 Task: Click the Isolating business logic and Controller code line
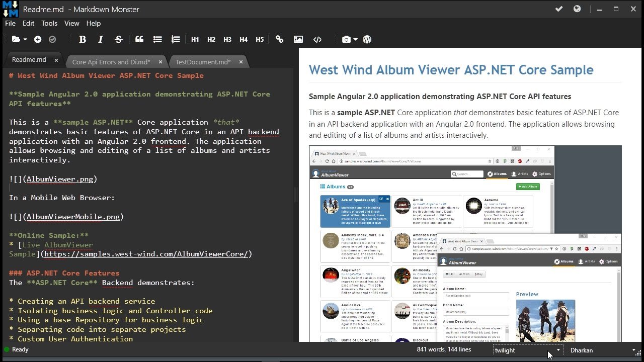111,311
